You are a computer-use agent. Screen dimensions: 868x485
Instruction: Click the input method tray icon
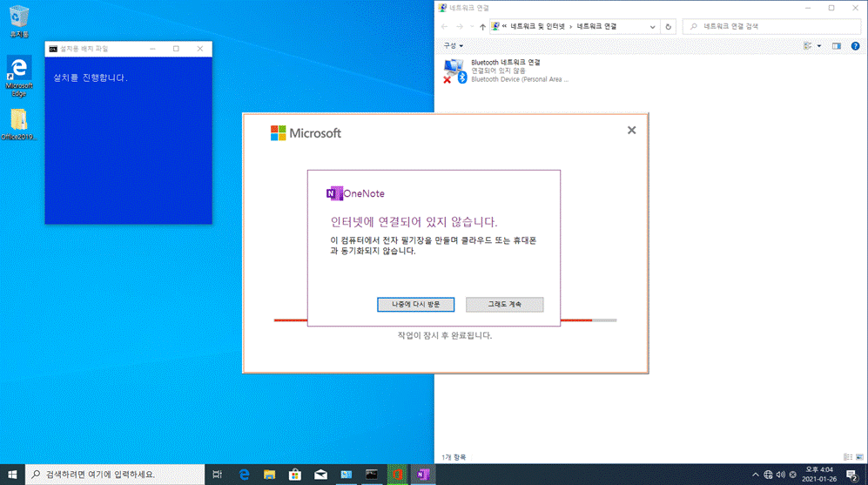pos(793,475)
